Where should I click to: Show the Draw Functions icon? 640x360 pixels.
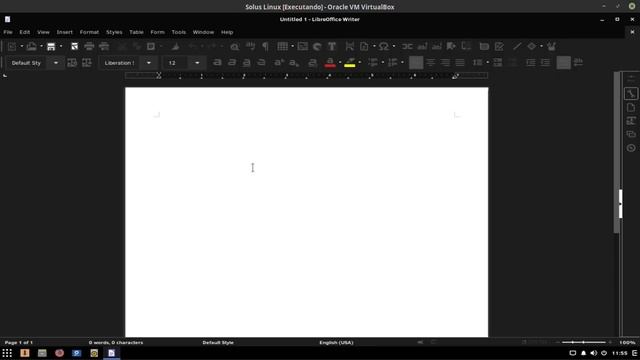point(551,47)
